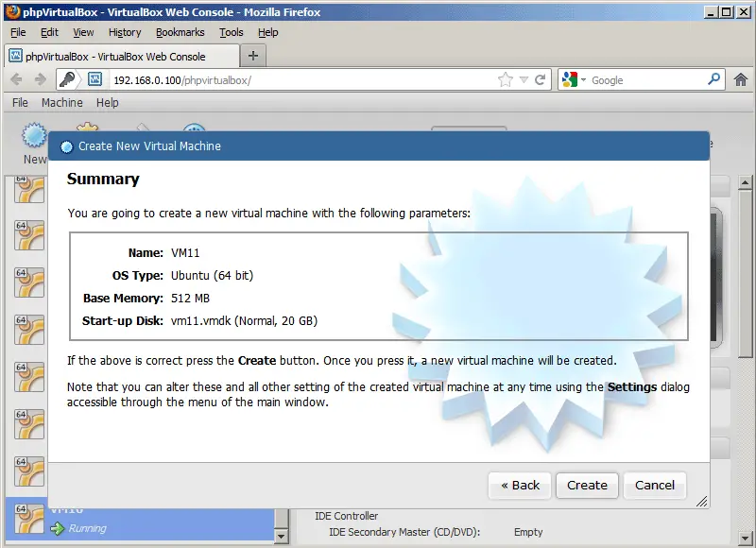756x548 pixels.
Task: Cancel the new virtual machine wizard
Action: [x=654, y=486]
